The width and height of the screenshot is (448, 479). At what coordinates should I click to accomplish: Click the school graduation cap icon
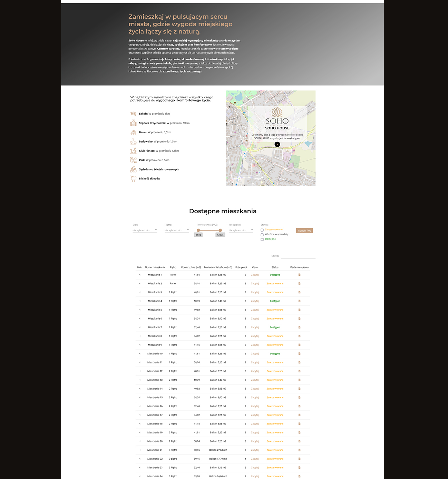click(x=133, y=114)
